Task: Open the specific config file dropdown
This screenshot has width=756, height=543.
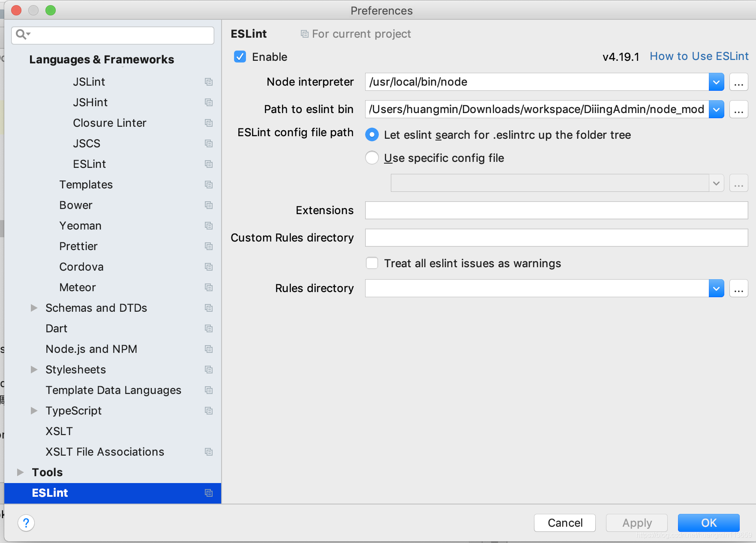Action: pyautogui.click(x=716, y=183)
